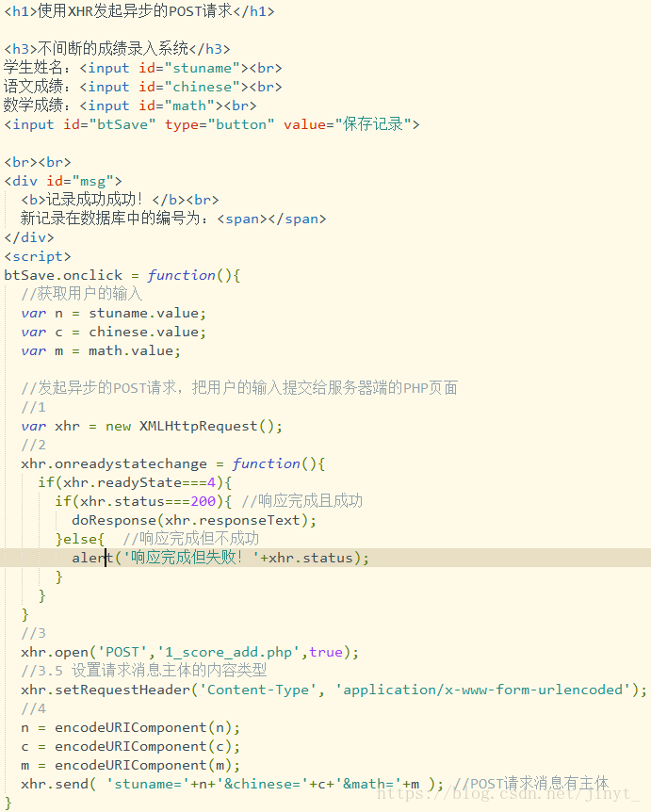
Task: Click the comment about submitting to the PHP页面
Action: tap(239, 388)
